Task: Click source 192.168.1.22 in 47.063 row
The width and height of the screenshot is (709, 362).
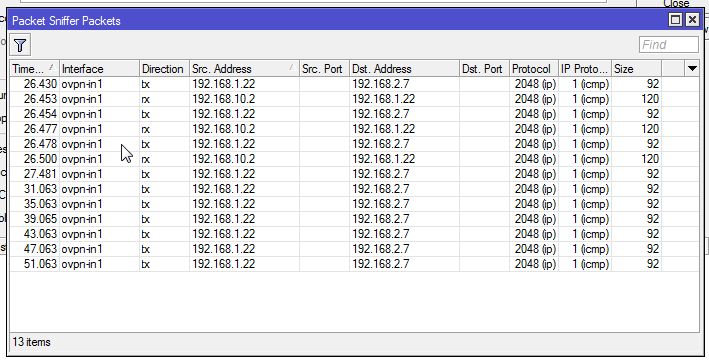Action: pos(223,249)
